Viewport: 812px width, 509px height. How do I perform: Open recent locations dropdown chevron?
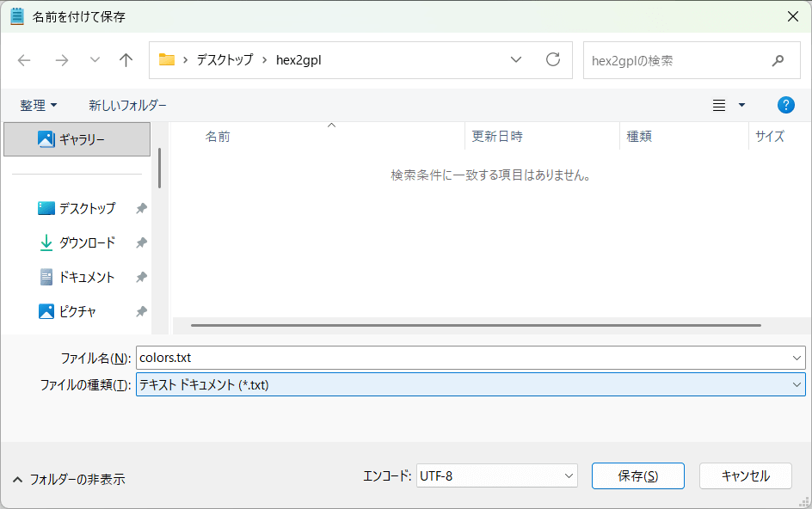tap(95, 60)
